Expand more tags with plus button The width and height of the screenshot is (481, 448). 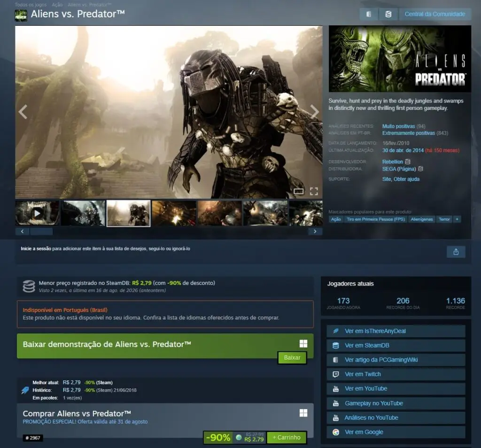click(457, 219)
